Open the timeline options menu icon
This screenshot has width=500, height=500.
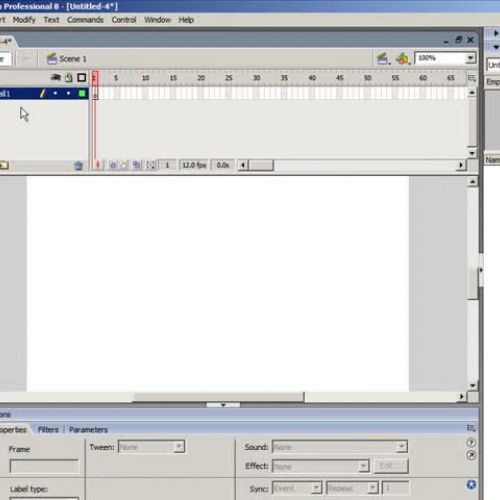click(x=471, y=78)
